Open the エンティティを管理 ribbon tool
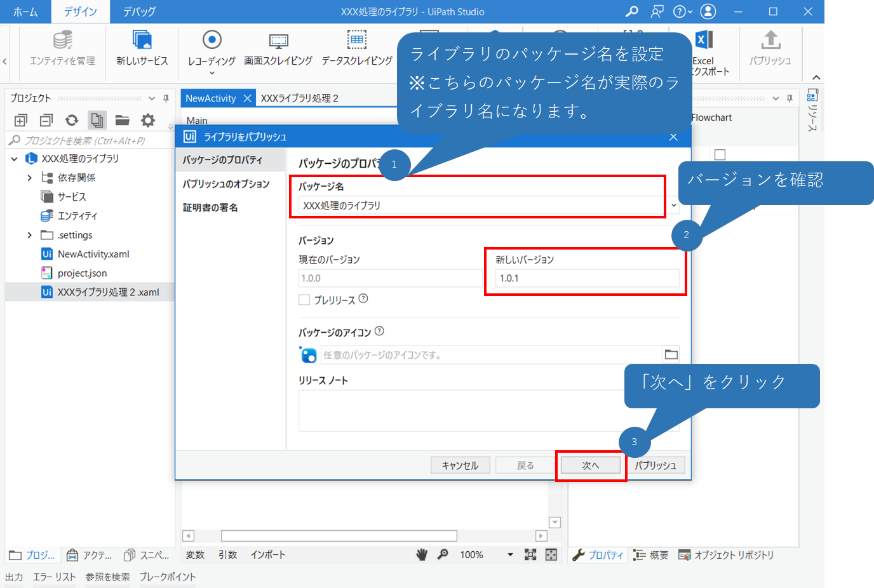Image resolution: width=874 pixels, height=588 pixels. pos(62,48)
